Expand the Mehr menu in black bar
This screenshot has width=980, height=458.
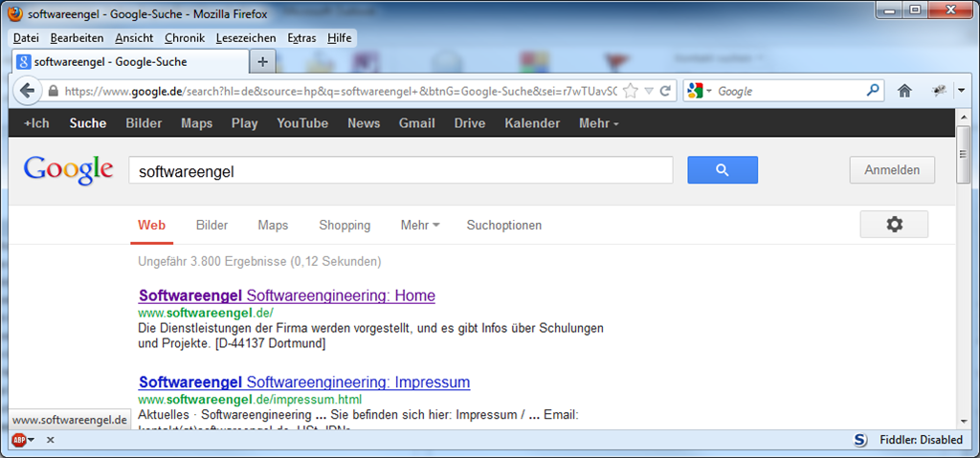click(599, 123)
